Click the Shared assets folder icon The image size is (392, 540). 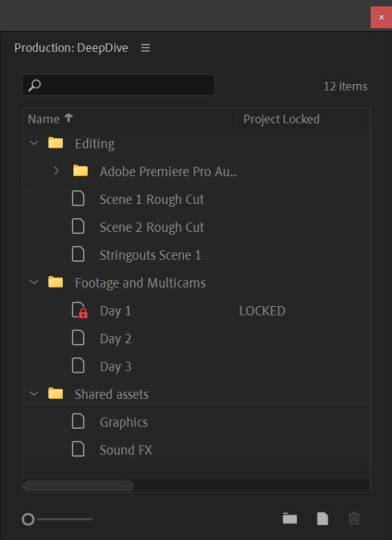pyautogui.click(x=55, y=394)
